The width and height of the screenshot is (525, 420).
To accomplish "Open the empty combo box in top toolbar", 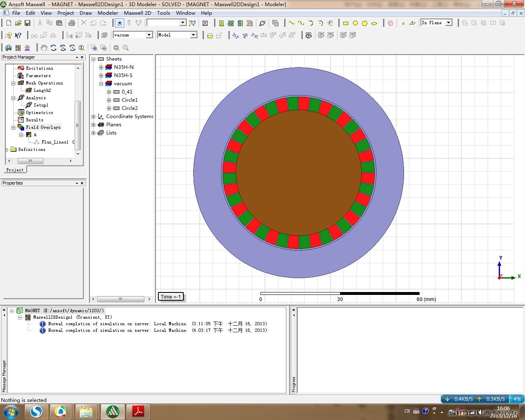I will pos(183,23).
